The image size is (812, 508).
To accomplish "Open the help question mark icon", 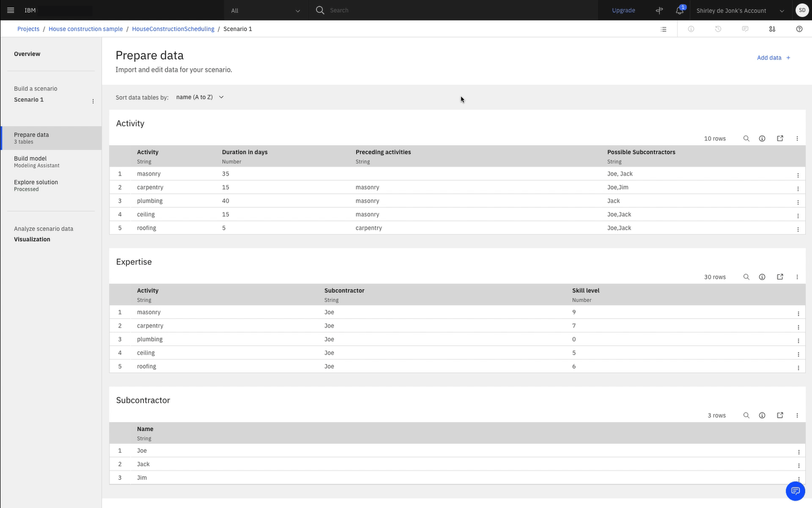I will tap(799, 29).
